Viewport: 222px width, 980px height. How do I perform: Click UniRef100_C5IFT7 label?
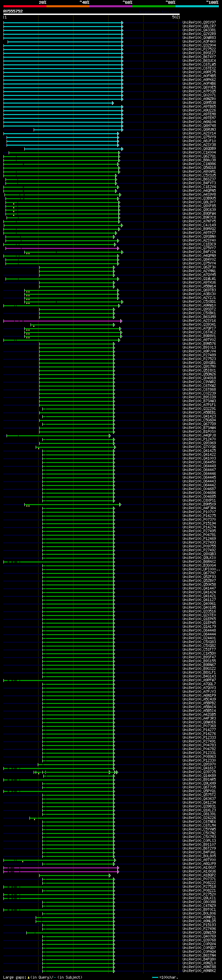(199, 650)
